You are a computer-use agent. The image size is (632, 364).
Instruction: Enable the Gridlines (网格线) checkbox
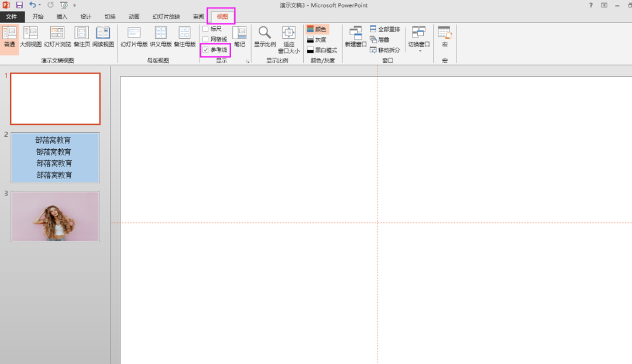coord(205,39)
